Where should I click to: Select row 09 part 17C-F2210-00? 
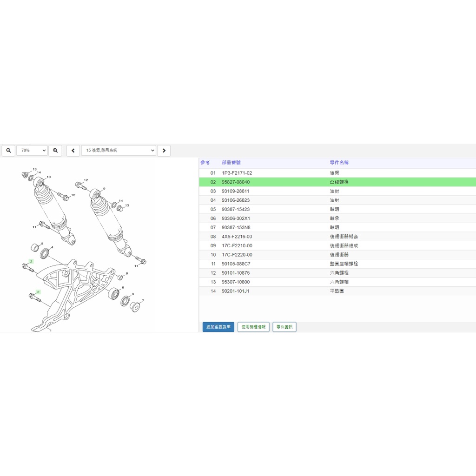point(337,246)
